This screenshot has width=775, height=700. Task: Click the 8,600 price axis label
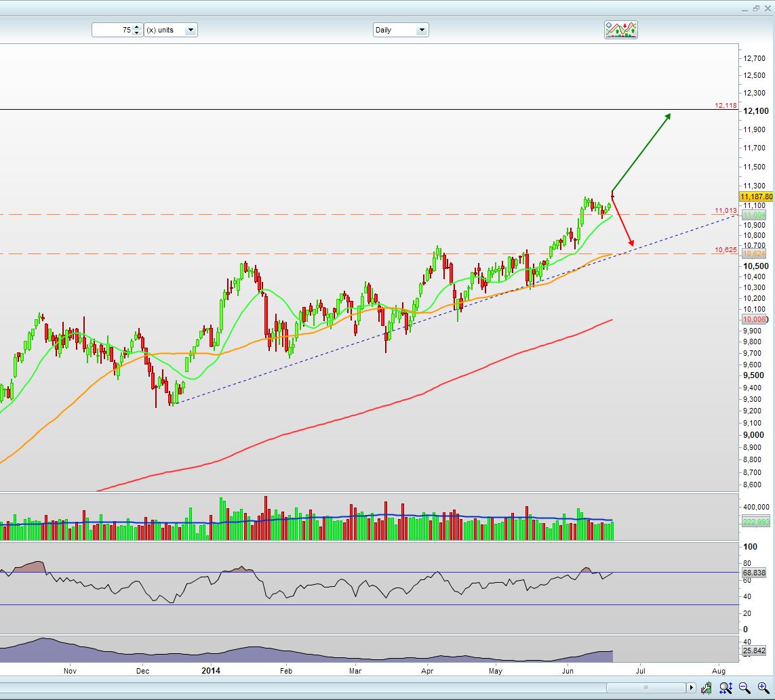tap(752, 485)
